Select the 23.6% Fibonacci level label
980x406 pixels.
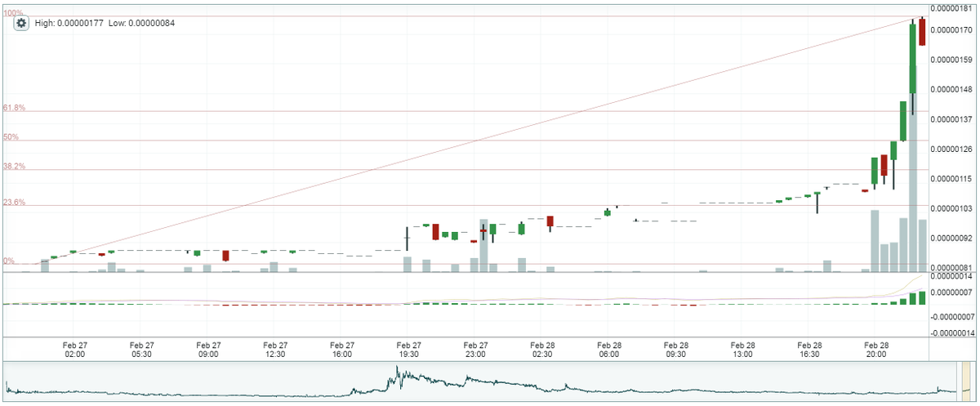pos(14,202)
